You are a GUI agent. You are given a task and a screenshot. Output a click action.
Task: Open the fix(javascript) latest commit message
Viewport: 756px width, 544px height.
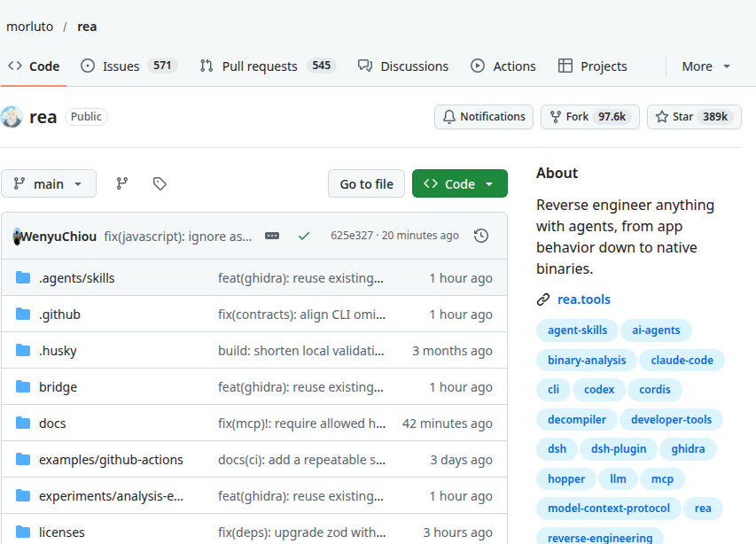[178, 236]
